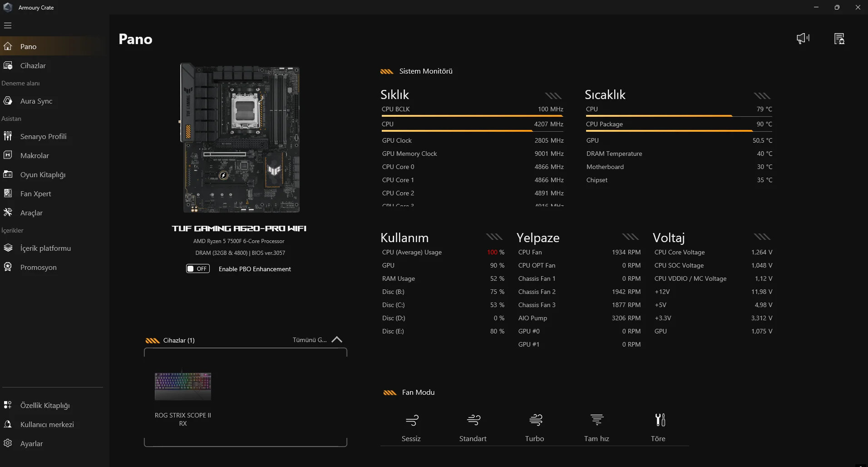Click the Fan Xpert icon
This screenshot has width=868, height=467.
click(x=8, y=193)
